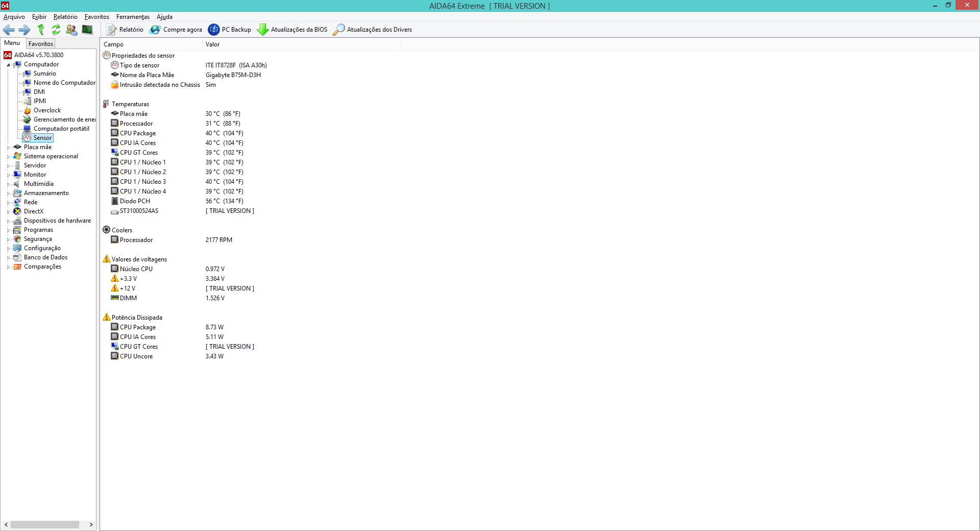
Task: Launch PC Backup from toolbar
Action: coord(230,30)
